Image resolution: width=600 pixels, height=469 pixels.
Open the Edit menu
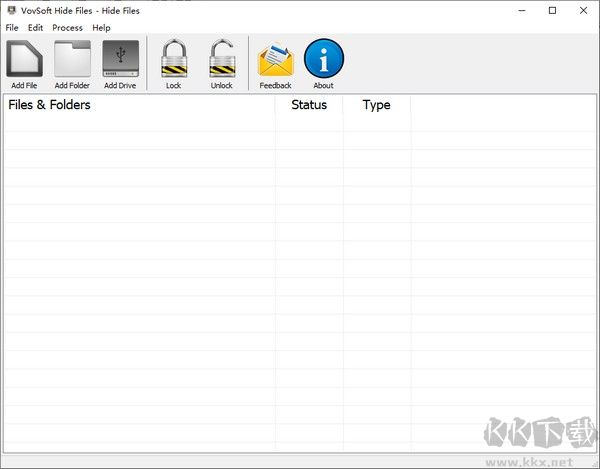(x=35, y=28)
